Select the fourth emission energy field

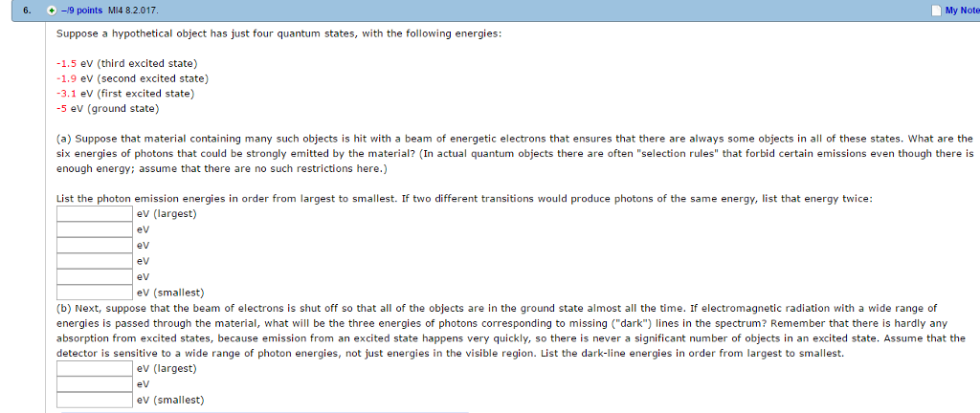95,261
